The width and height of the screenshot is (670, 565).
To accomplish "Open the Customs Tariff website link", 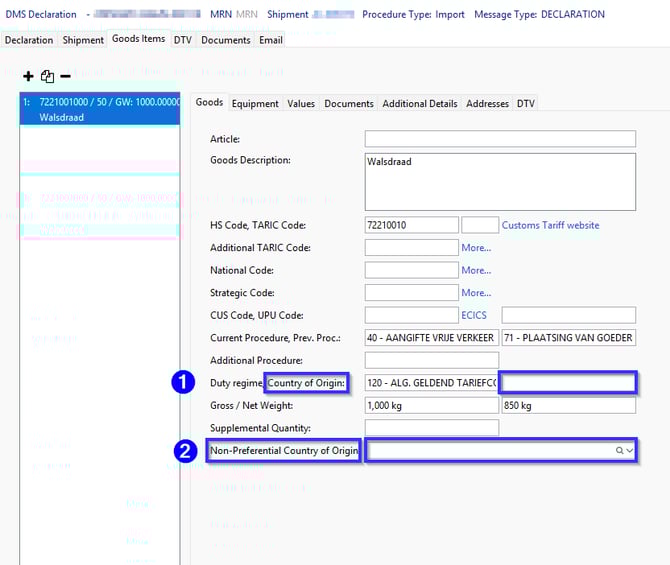I will click(x=550, y=225).
